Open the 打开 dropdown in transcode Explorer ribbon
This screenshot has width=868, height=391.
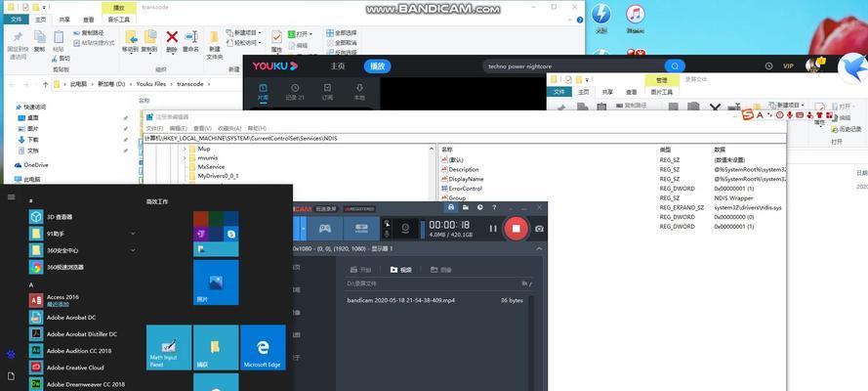tap(300, 34)
